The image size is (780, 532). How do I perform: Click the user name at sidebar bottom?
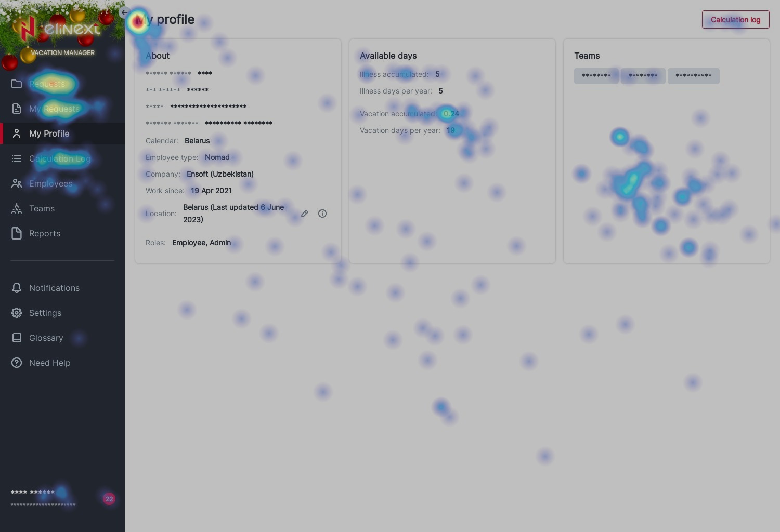pyautogui.click(x=32, y=493)
